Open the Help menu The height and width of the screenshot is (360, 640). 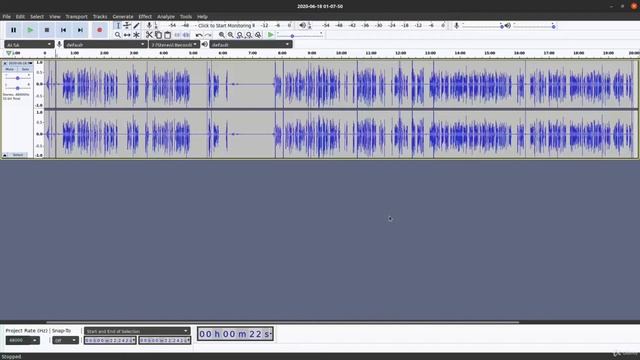(202, 17)
